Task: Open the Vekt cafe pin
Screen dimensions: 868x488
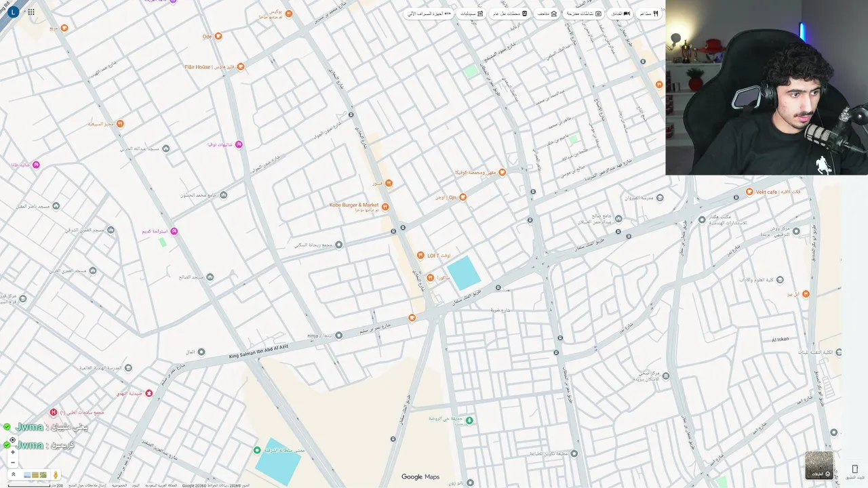Action: point(749,192)
